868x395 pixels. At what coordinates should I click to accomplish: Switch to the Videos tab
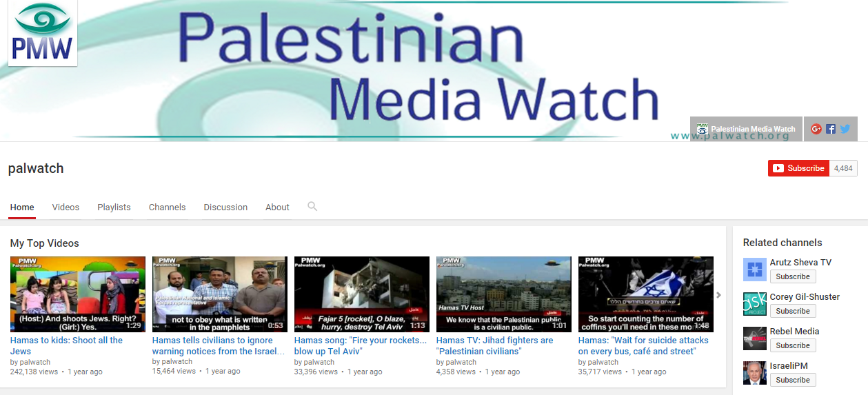[65, 207]
